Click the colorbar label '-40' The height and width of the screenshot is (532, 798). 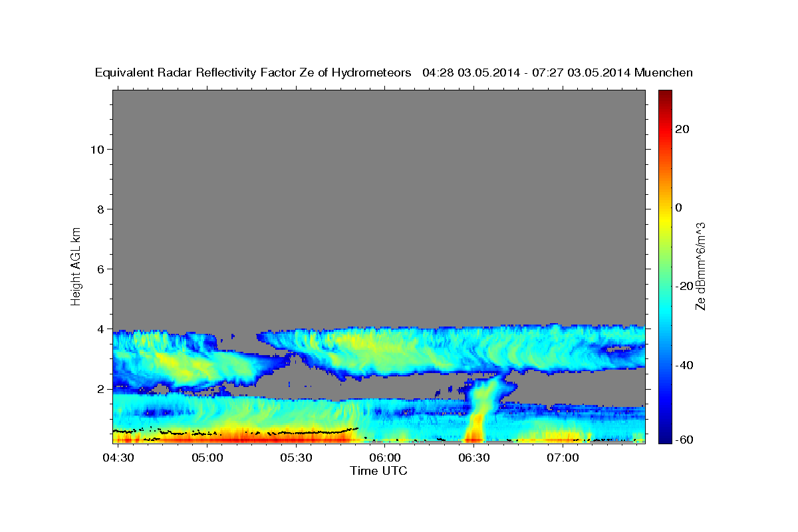pos(685,365)
